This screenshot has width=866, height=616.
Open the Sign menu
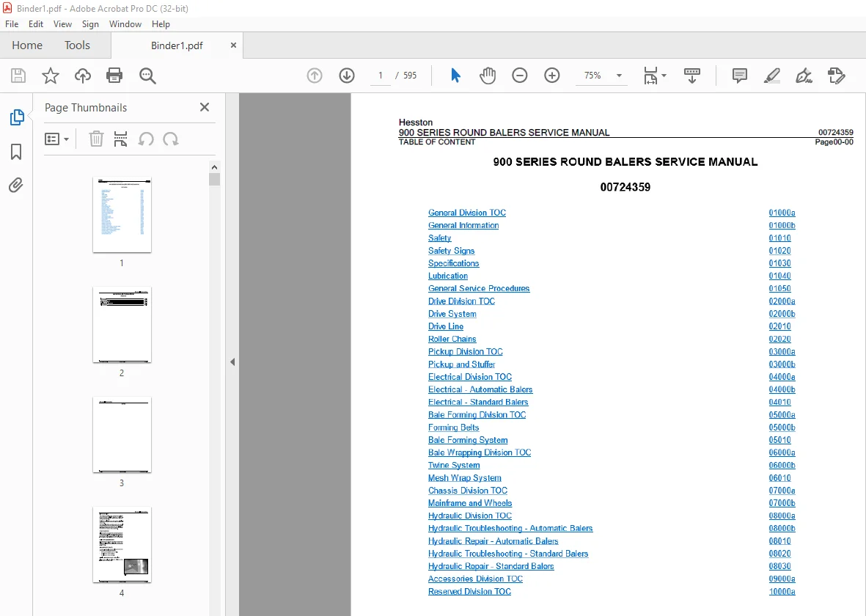90,23
